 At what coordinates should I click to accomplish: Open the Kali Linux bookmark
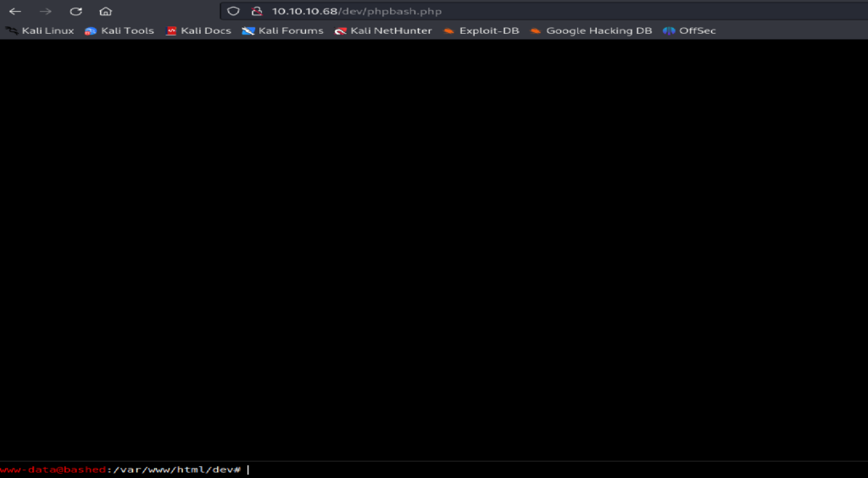pyautogui.click(x=40, y=31)
